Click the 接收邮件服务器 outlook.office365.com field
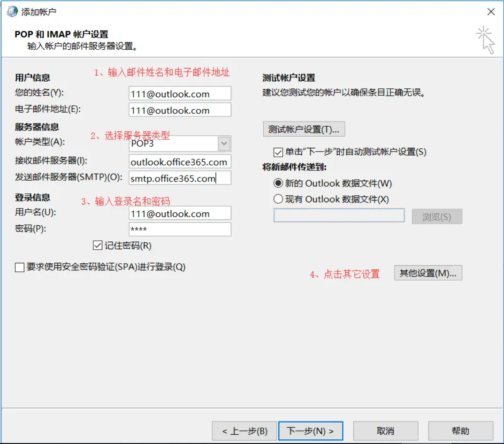The image size is (504, 444). 180,162
